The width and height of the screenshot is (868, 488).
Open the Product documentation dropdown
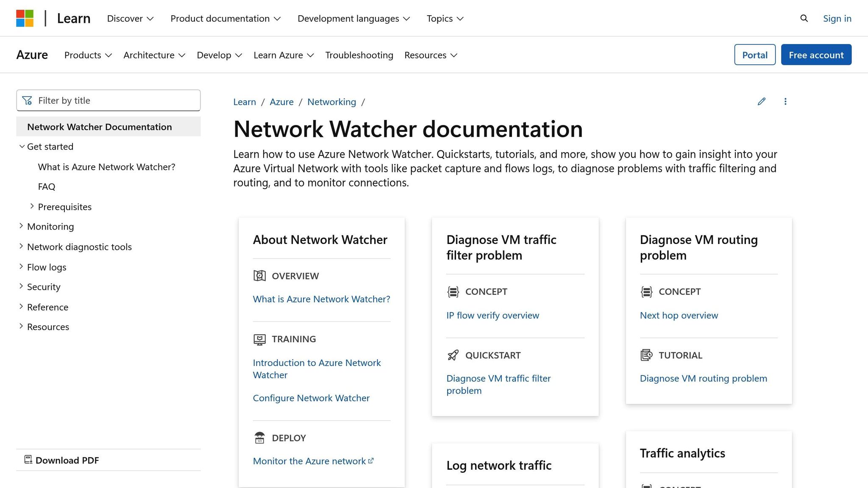pos(225,19)
